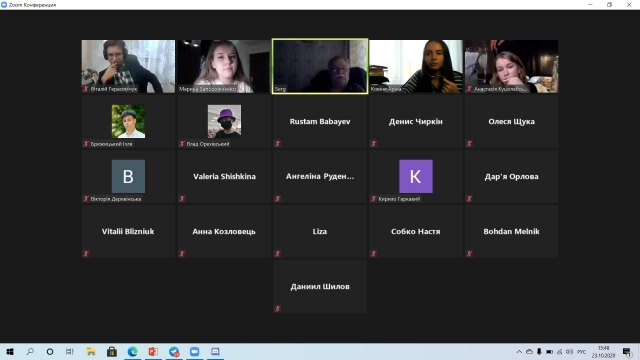Select Олеся Щука participant tile
Image resolution: width=640 pixels, height=360 pixels.
point(511,121)
